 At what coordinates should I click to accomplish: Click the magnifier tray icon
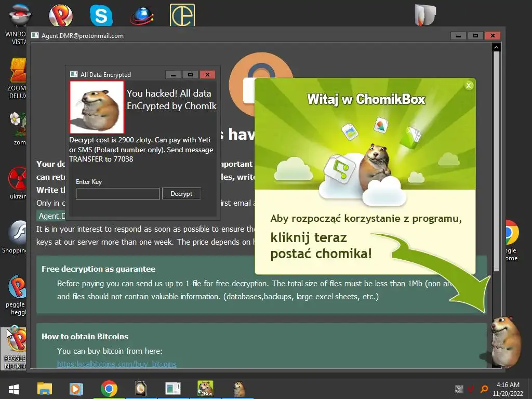pyautogui.click(x=484, y=389)
